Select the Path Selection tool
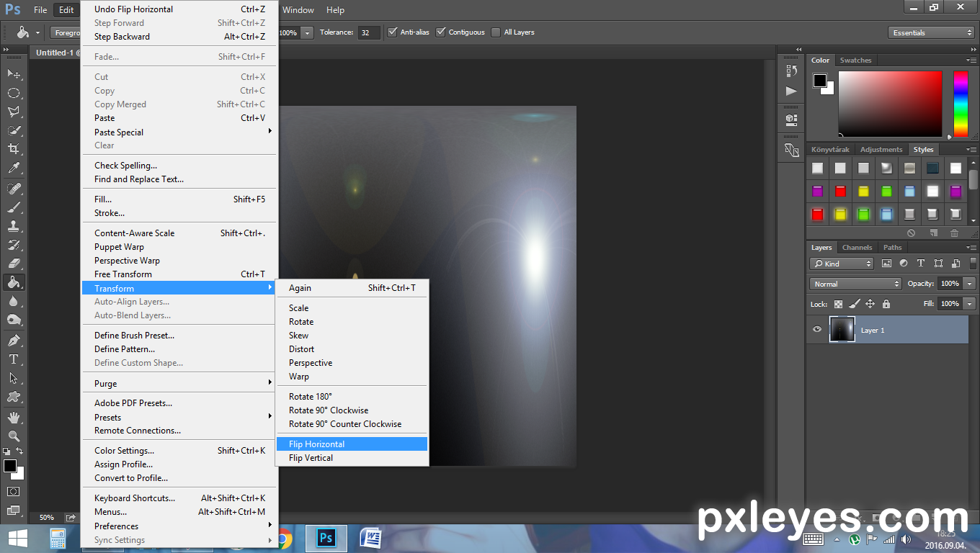 pos(14,377)
